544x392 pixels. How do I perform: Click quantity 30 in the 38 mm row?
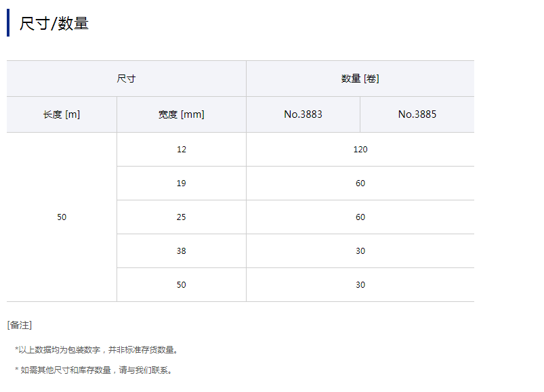[x=360, y=251]
